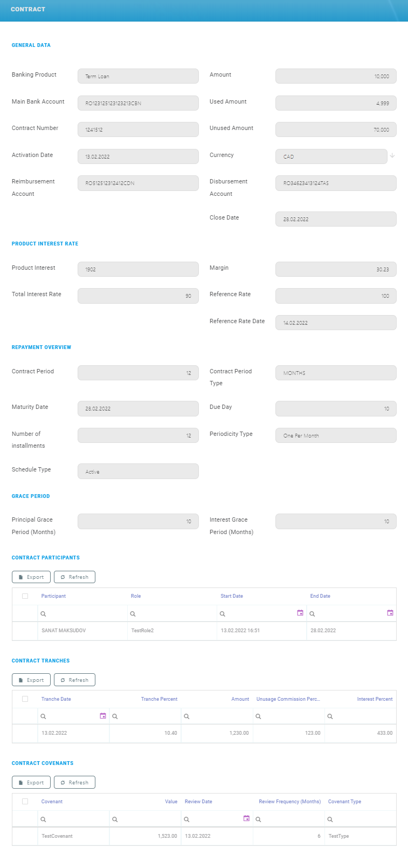
Task: Refresh the Contract Covenants table
Action: pos(74,783)
